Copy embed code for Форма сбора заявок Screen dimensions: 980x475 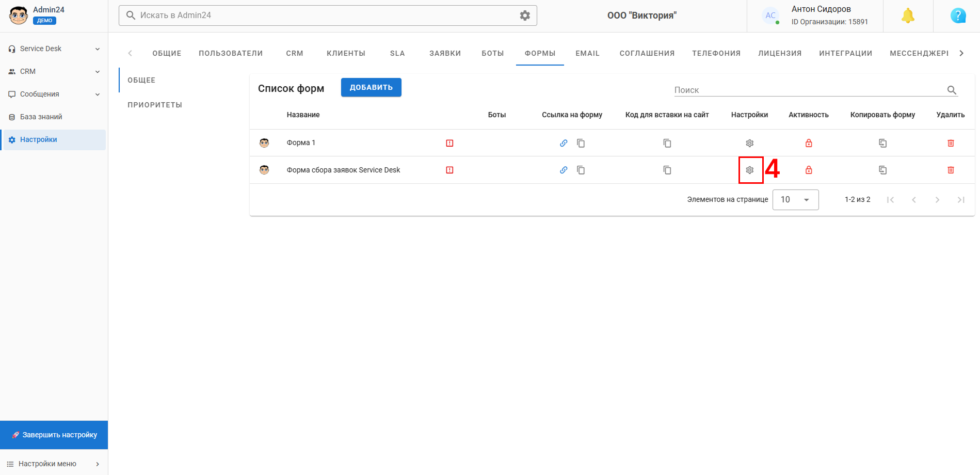[667, 170]
